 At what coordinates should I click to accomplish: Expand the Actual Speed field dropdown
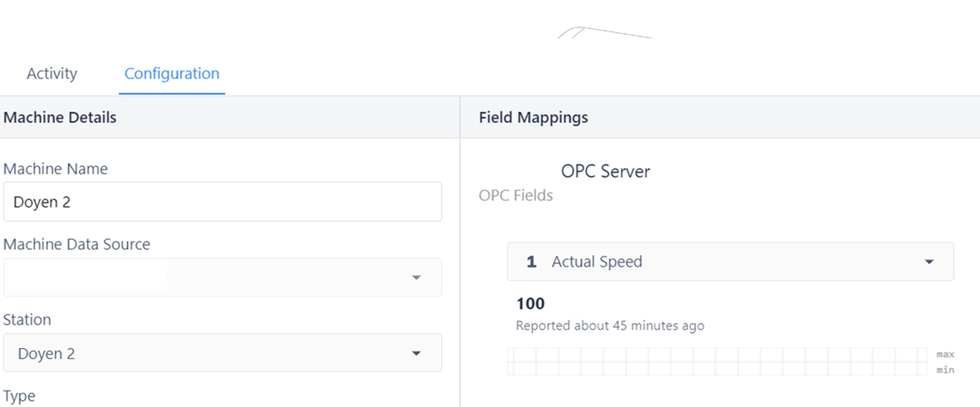tap(731, 262)
